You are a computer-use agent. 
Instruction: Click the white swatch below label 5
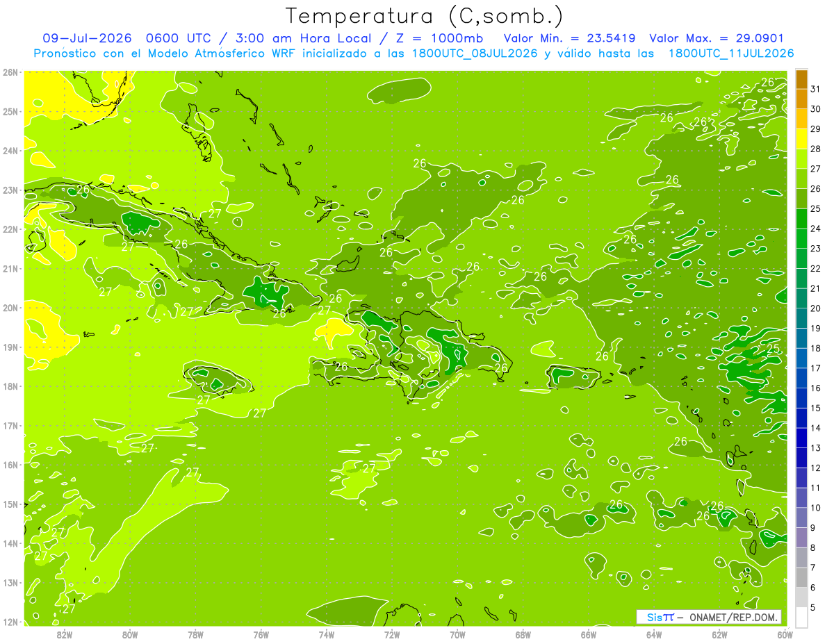(x=801, y=618)
